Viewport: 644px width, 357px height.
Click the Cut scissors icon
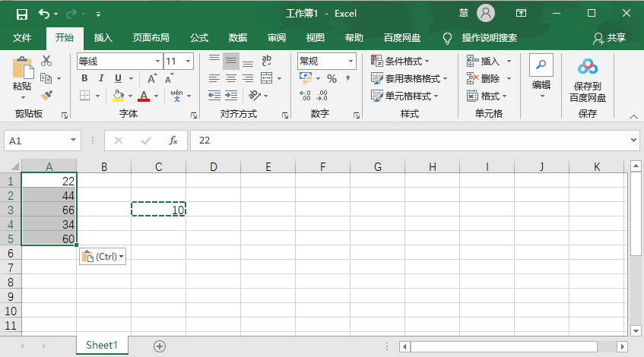(x=47, y=61)
